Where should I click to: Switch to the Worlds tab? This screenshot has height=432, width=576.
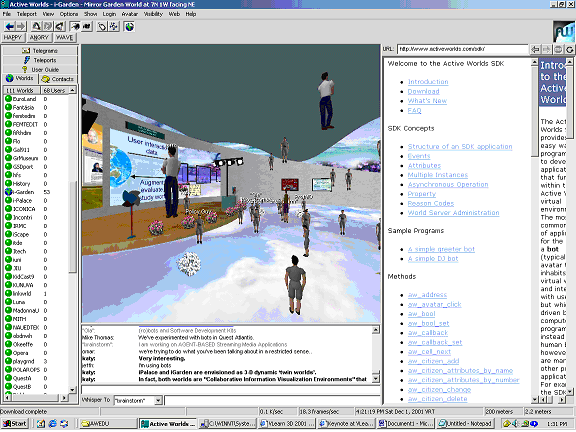tap(20, 79)
